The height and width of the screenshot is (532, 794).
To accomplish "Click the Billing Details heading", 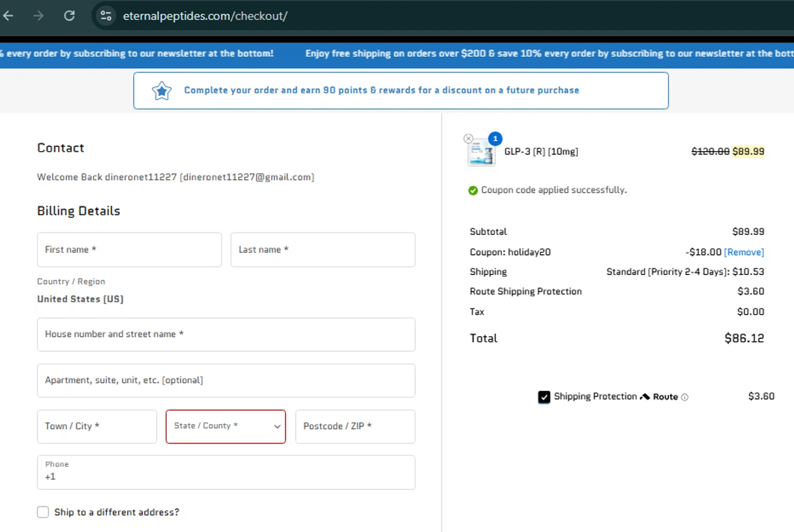I will pyautogui.click(x=78, y=211).
